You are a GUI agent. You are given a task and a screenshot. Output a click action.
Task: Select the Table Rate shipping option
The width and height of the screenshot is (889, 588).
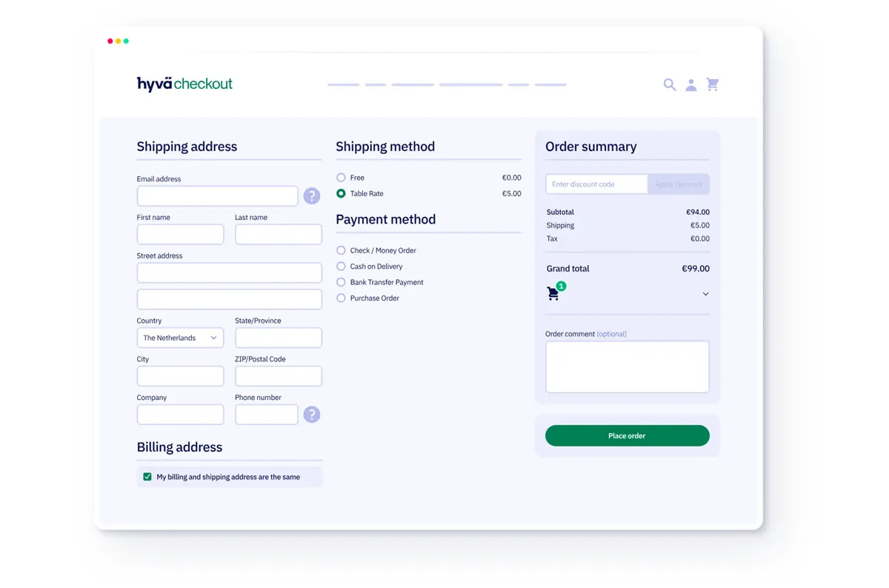[341, 193]
